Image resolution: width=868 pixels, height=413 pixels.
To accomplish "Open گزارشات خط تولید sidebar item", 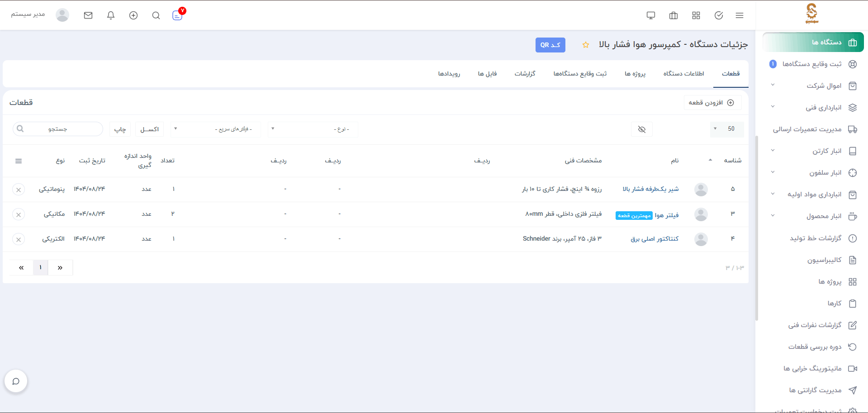I will [813, 238].
